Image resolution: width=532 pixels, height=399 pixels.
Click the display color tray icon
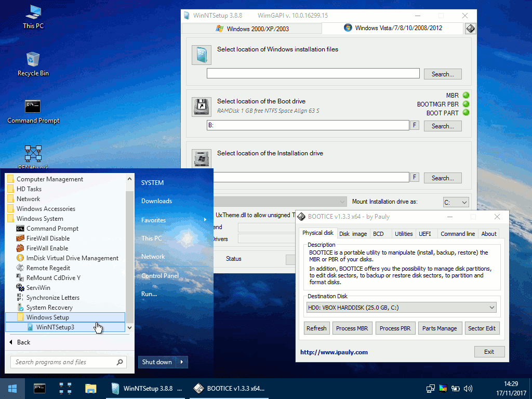tap(443, 389)
